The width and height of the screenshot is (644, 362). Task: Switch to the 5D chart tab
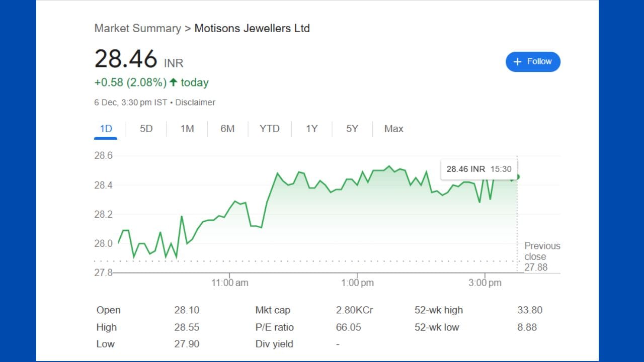pyautogui.click(x=146, y=129)
